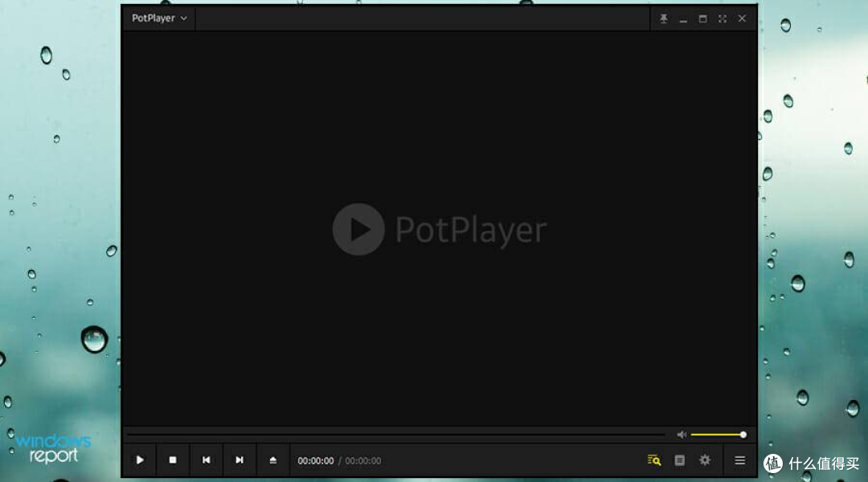Minimize the PotPlayer window

tap(683, 18)
